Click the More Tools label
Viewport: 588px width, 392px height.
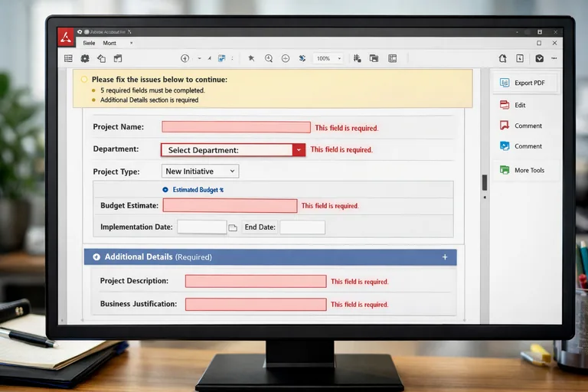pos(529,170)
